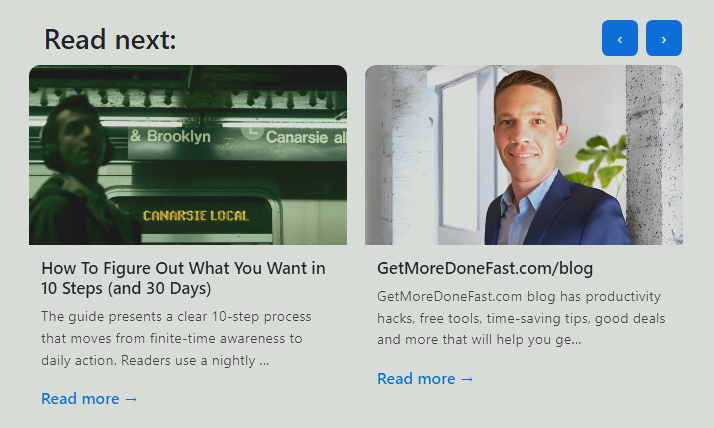The height and width of the screenshot is (428, 714).
Task: Open the man in blue blazer image
Action: (524, 155)
